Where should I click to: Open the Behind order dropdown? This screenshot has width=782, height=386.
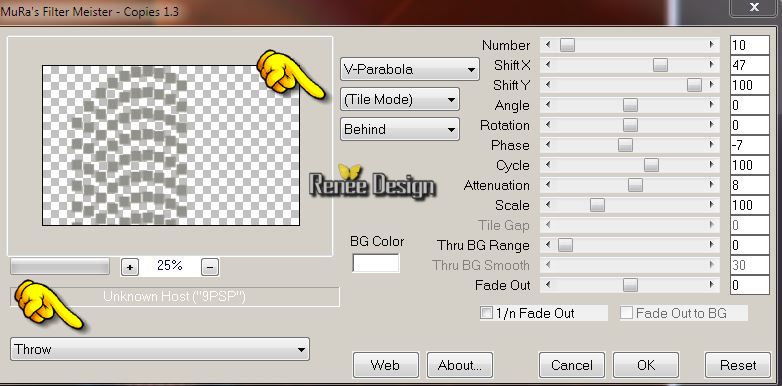point(399,129)
